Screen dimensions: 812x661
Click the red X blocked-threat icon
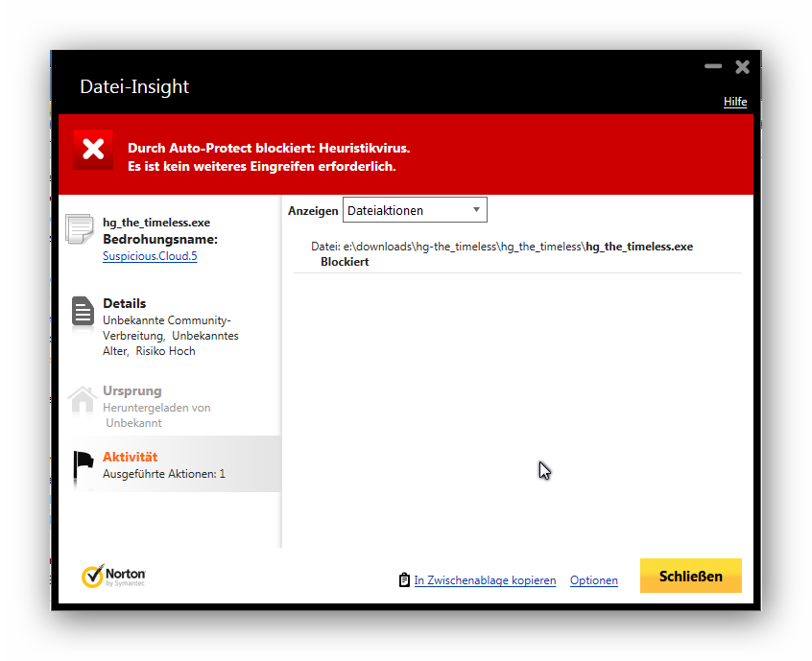click(x=93, y=150)
